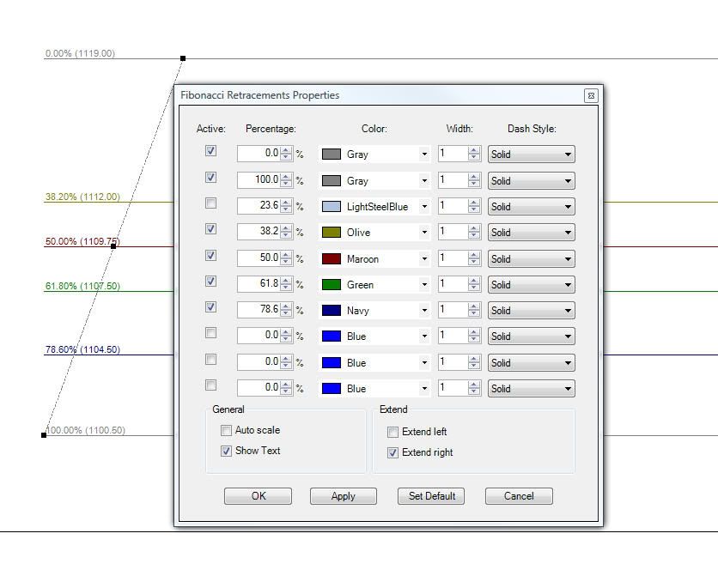The height and width of the screenshot is (588, 718).
Task: Disable the Show Text option
Action: (227, 452)
